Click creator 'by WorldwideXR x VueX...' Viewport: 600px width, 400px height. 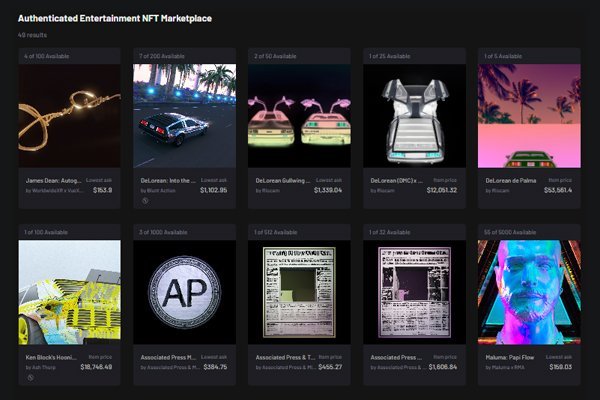tap(54, 190)
